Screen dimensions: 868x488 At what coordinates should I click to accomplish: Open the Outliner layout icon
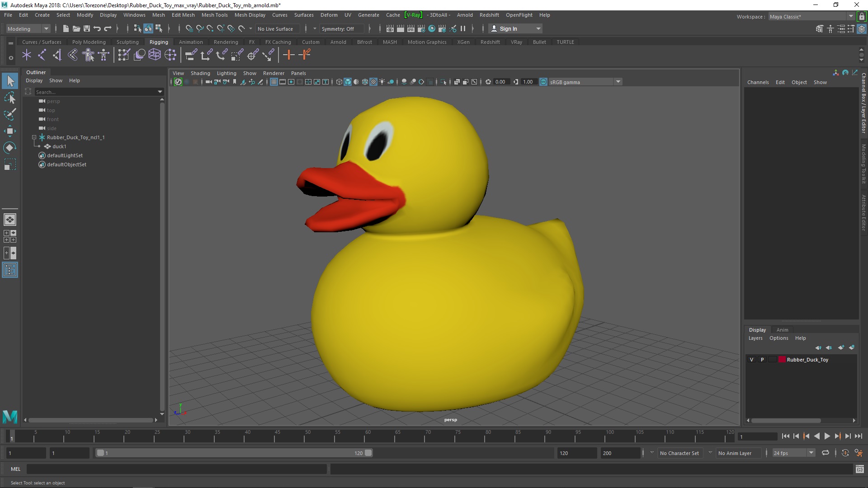10,270
